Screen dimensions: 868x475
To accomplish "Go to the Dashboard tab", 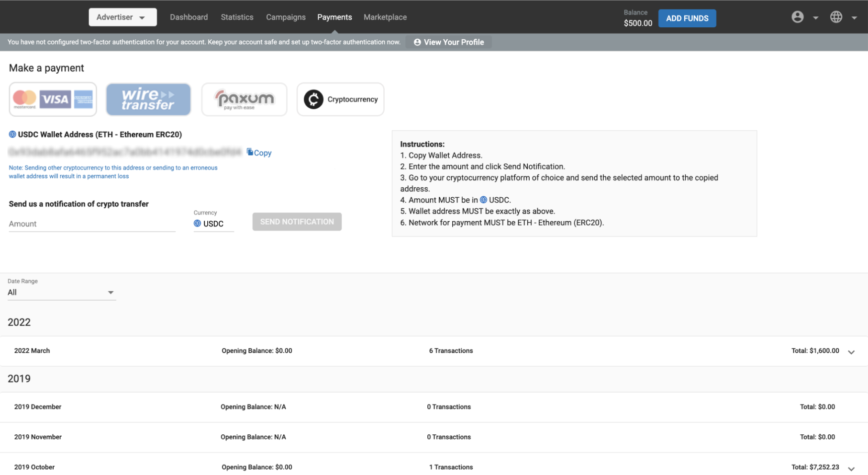I will tap(189, 17).
